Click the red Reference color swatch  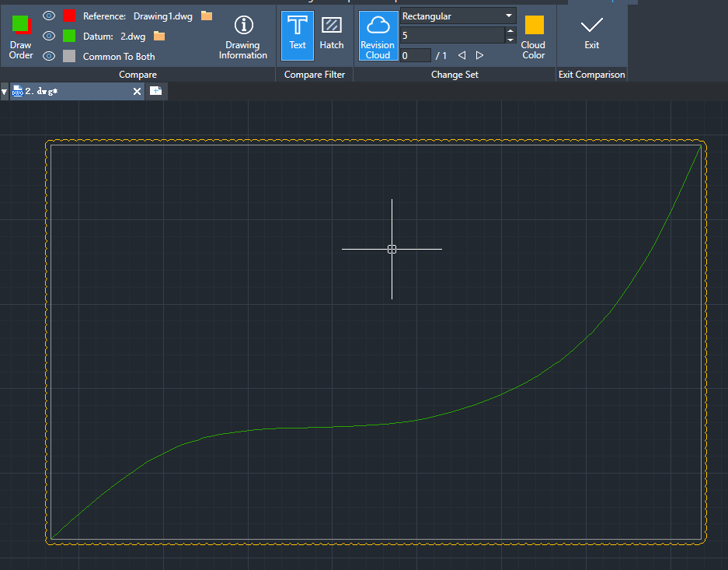tap(69, 16)
